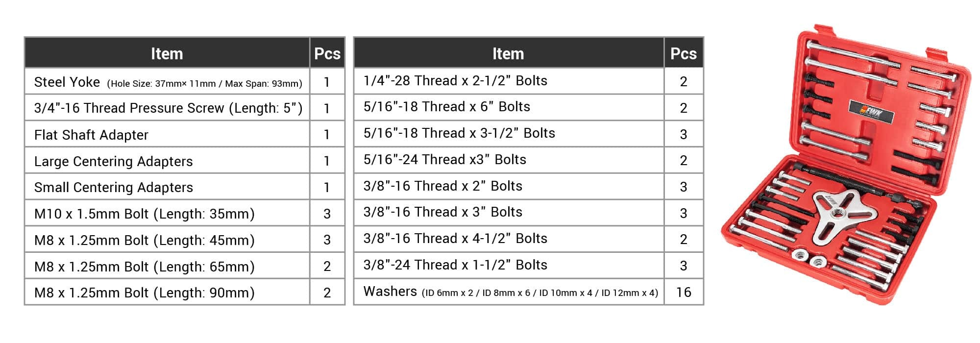Click the "3/4"-16 Thread Pressure Screw" entry
Image resolution: width=980 pixels, height=343 pixels.
pyautogui.click(x=168, y=108)
